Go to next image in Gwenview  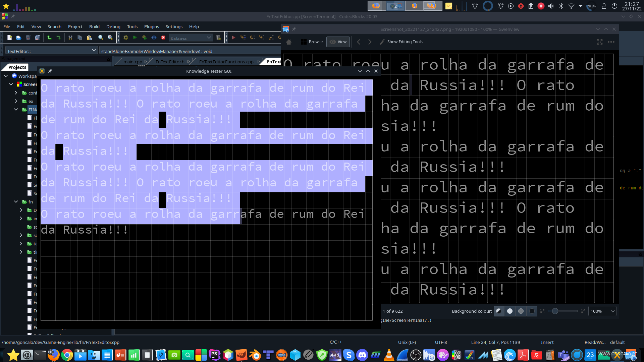(x=370, y=42)
